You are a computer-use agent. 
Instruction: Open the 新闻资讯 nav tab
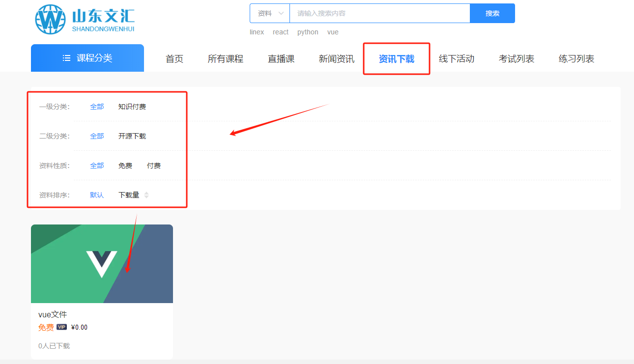(x=337, y=59)
